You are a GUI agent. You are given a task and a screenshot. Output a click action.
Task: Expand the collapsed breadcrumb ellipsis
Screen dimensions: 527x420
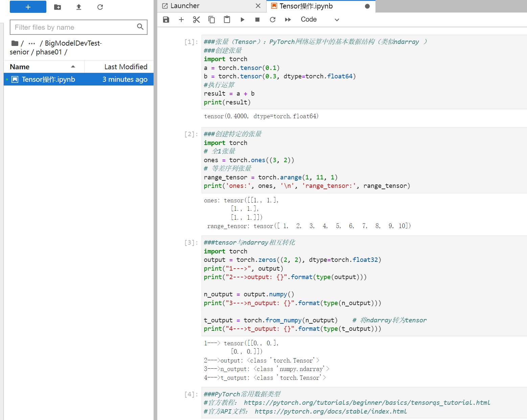[32, 43]
